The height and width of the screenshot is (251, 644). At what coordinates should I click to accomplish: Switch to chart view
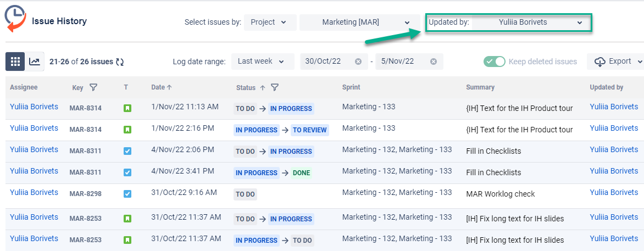tap(35, 62)
